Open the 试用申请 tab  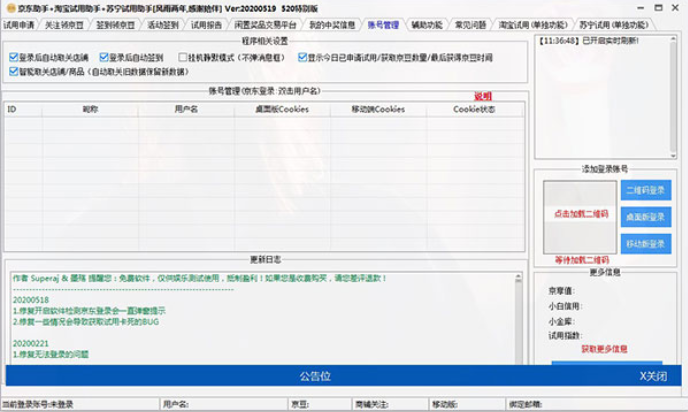point(18,25)
